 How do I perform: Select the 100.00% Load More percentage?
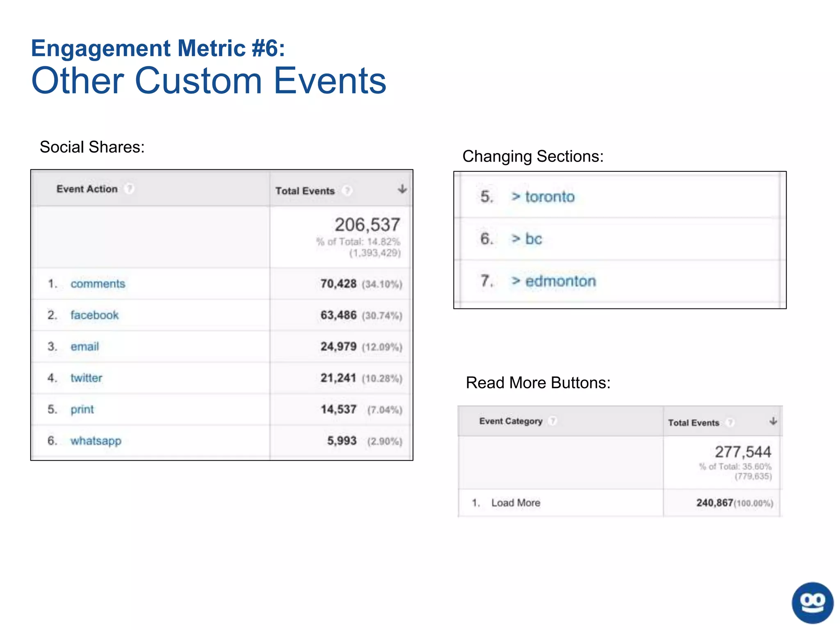coord(753,503)
